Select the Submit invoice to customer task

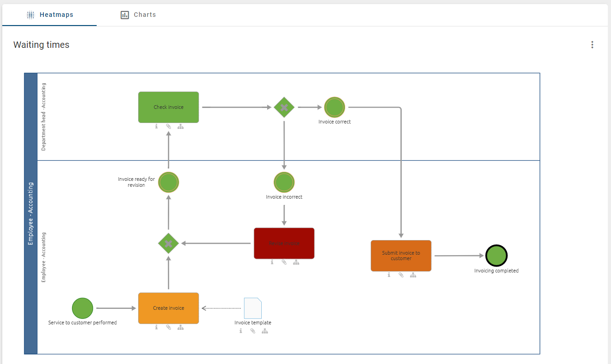400,256
